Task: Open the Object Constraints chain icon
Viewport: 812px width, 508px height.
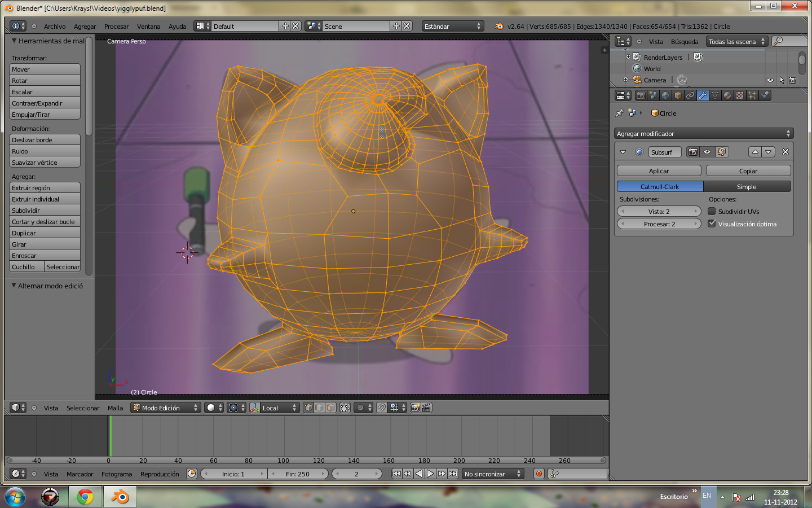Action: tap(690, 95)
